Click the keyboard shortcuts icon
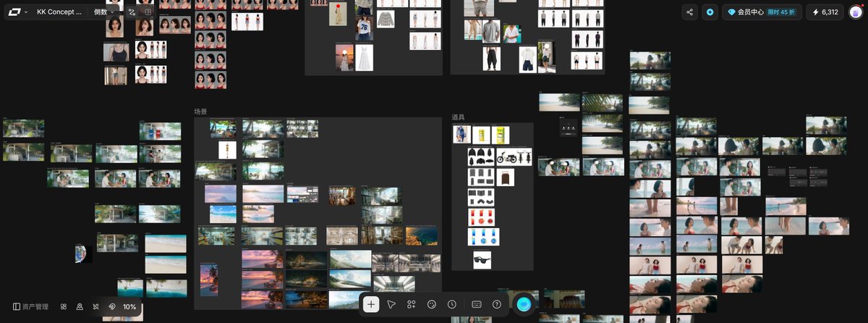Viewport: 868px width, 323px height. 477,304
